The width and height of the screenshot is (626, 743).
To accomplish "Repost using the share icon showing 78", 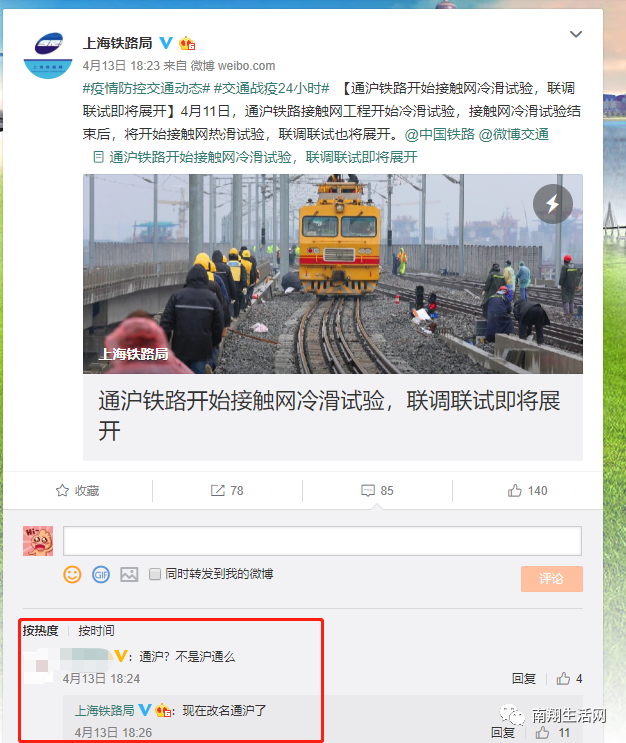I will pyautogui.click(x=227, y=490).
